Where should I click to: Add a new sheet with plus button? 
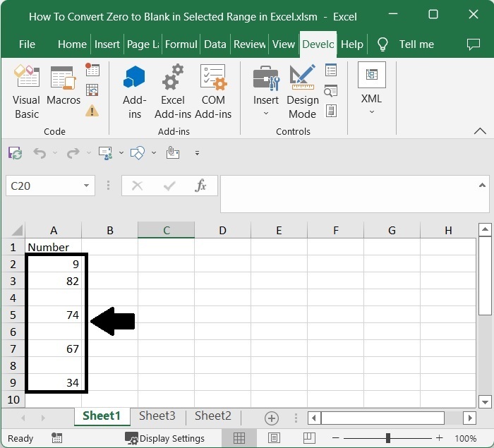coord(271,418)
